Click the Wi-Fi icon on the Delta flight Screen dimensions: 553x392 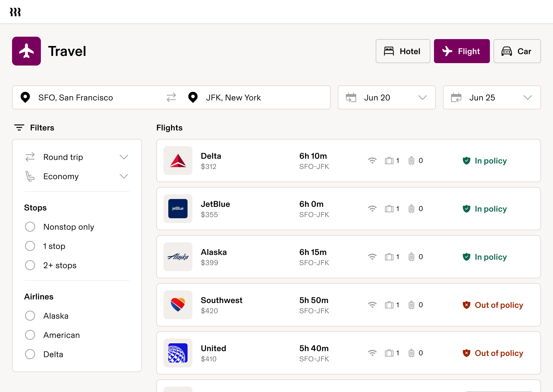(x=373, y=161)
